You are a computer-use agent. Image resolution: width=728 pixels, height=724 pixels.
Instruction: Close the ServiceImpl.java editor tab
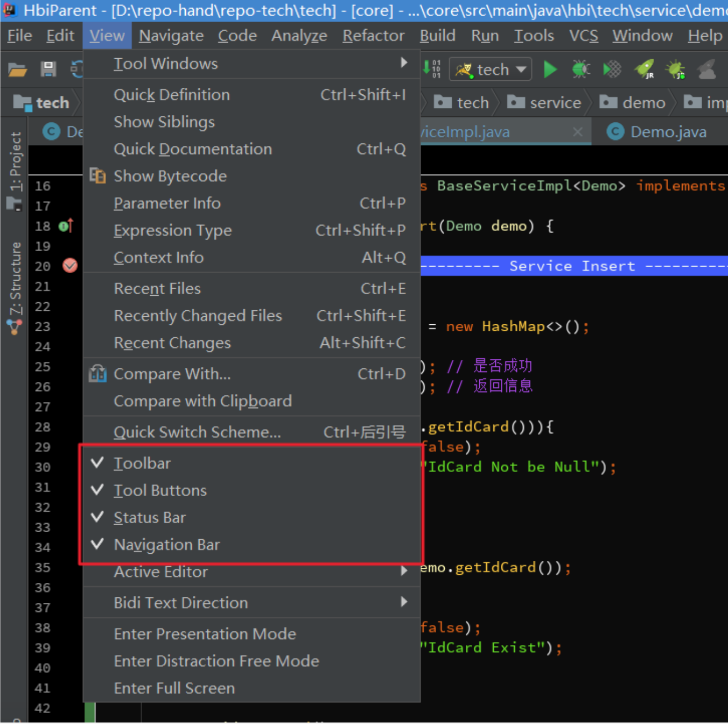tap(577, 132)
